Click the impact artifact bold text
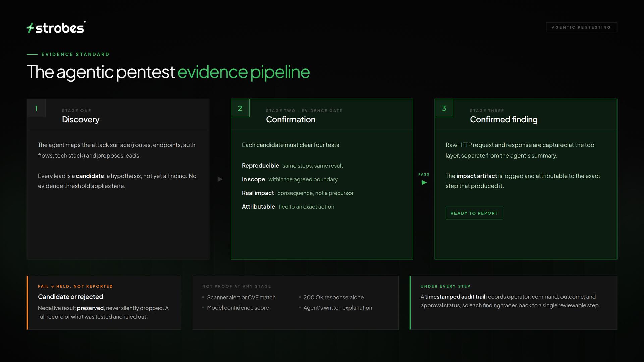Image resolution: width=644 pixels, height=362 pixels. coord(477,176)
